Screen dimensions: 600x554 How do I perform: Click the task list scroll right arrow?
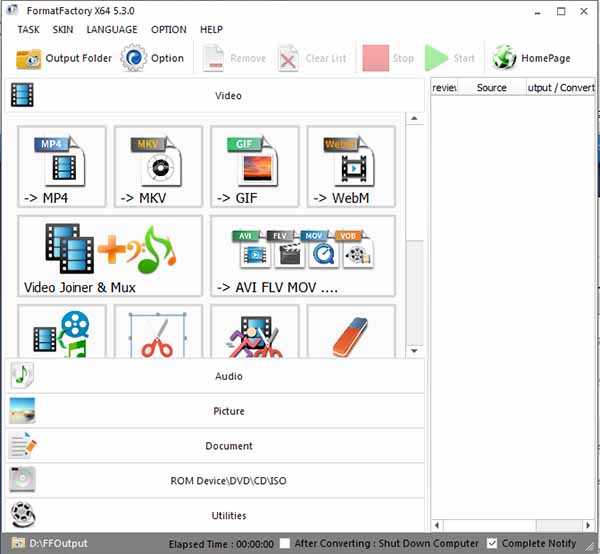pyautogui.click(x=589, y=525)
